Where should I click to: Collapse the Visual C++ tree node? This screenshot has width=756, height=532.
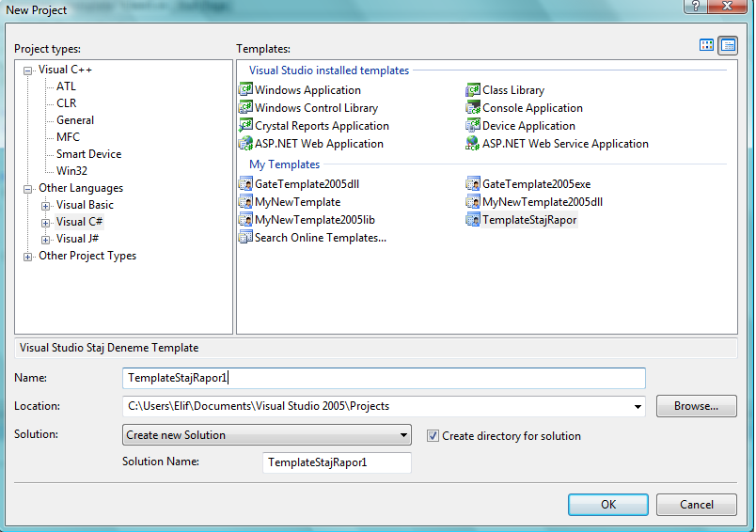point(28,70)
